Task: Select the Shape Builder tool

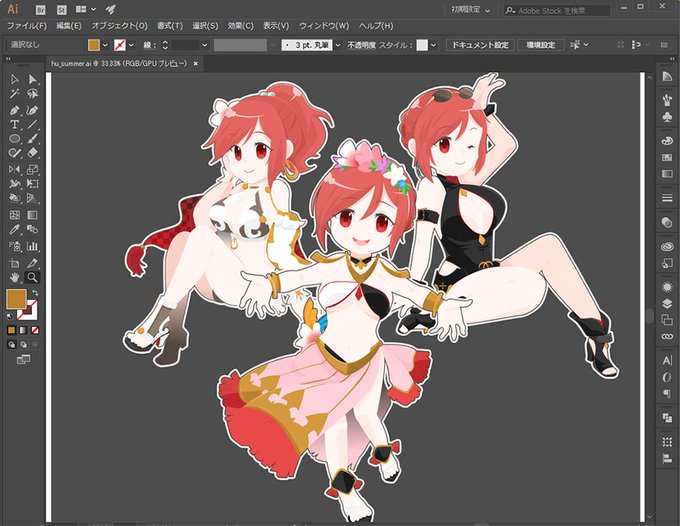Action: pyautogui.click(x=14, y=198)
